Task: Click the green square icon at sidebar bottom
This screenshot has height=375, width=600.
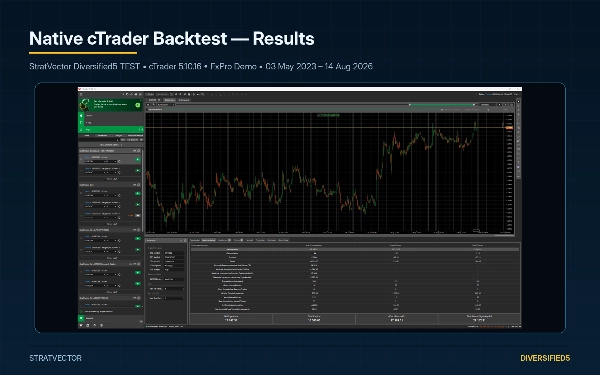Action: 81,318
